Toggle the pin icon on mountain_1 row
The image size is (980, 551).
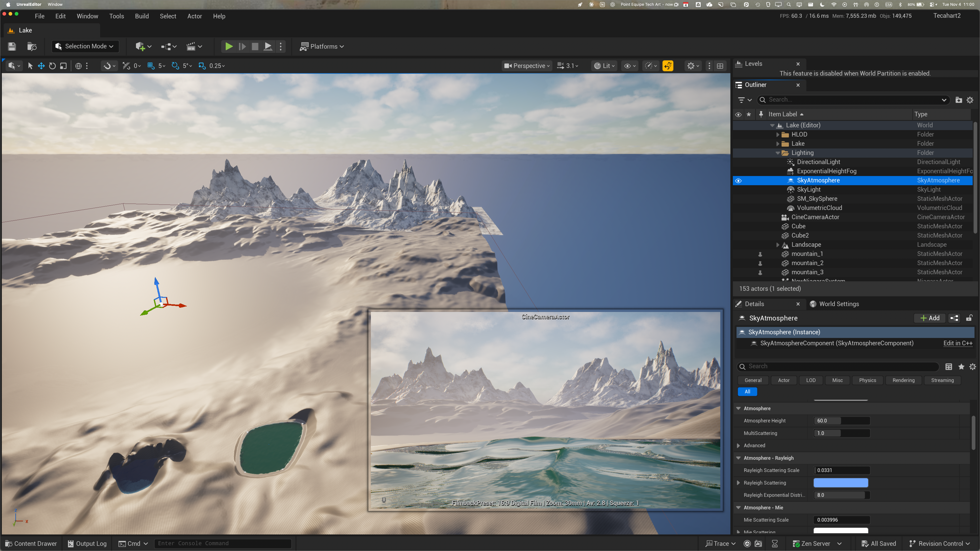[x=760, y=254]
